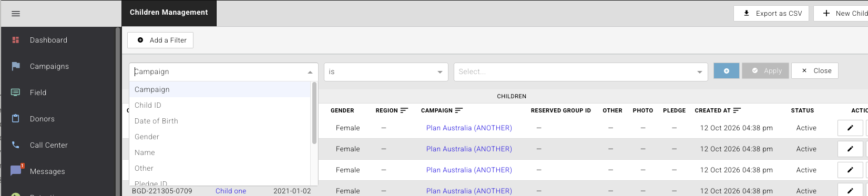Click the Reserved Group ID header
This screenshot has height=196, width=868.
pos(561,110)
